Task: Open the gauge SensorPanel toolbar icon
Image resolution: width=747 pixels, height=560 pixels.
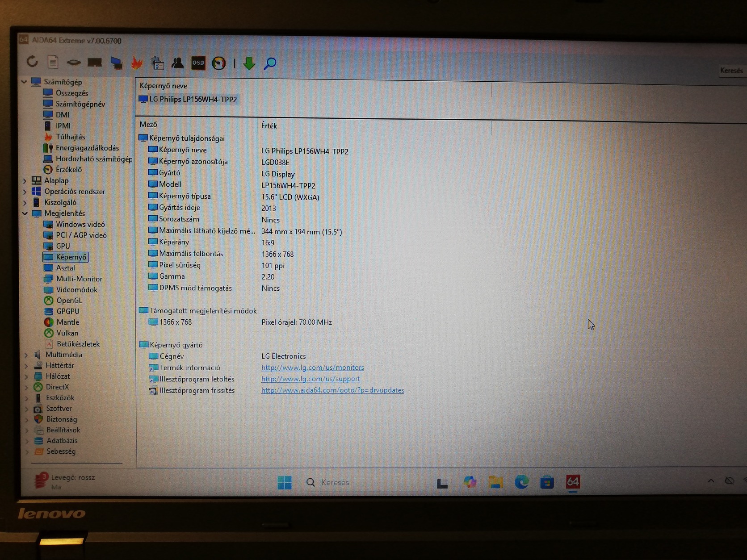Action: 219,63
